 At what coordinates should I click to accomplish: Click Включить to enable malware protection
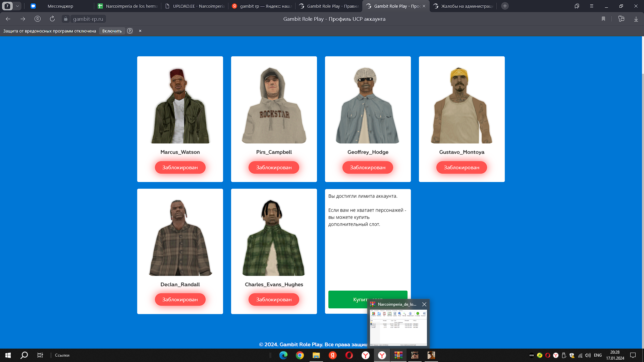pos(112,31)
